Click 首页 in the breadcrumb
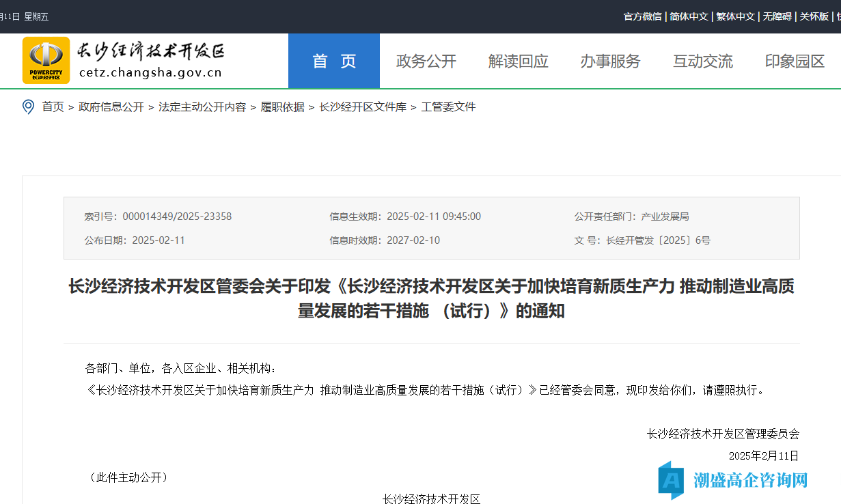841x504 pixels. click(53, 107)
